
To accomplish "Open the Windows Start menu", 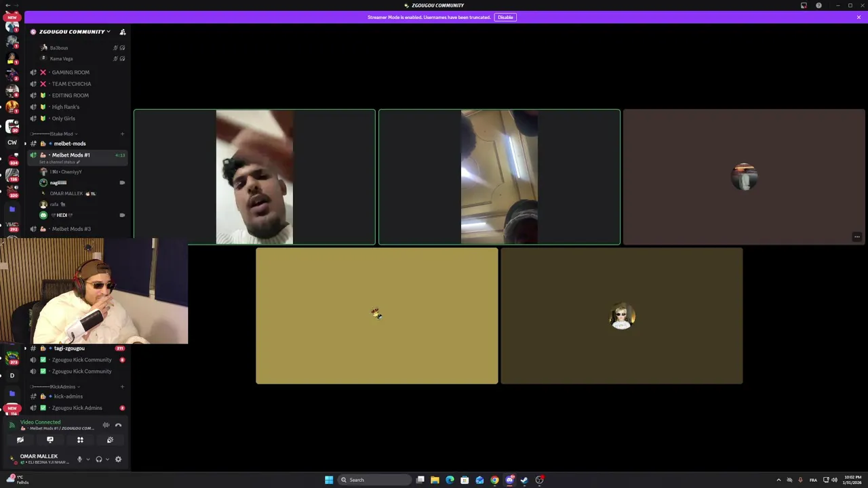I will 329,480.
